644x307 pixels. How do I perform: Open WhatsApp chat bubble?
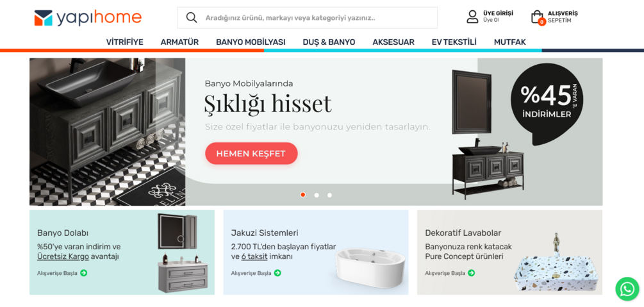(x=627, y=289)
